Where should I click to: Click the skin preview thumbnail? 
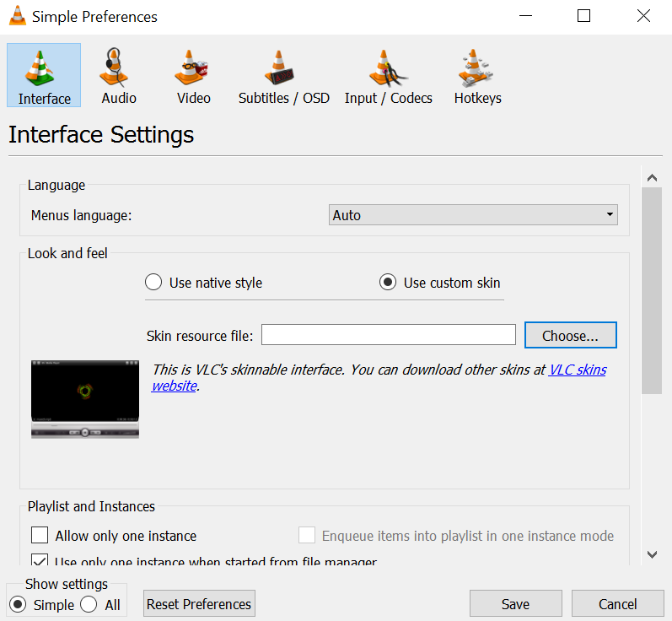pyautogui.click(x=85, y=398)
